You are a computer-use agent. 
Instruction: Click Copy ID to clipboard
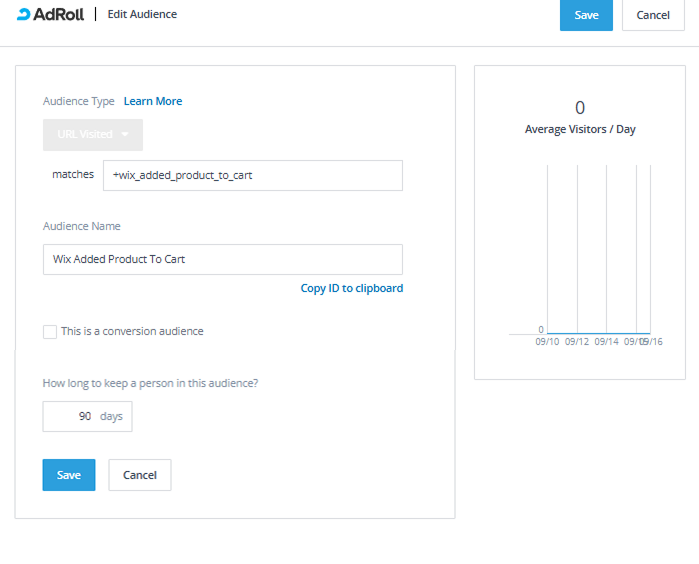tap(352, 288)
